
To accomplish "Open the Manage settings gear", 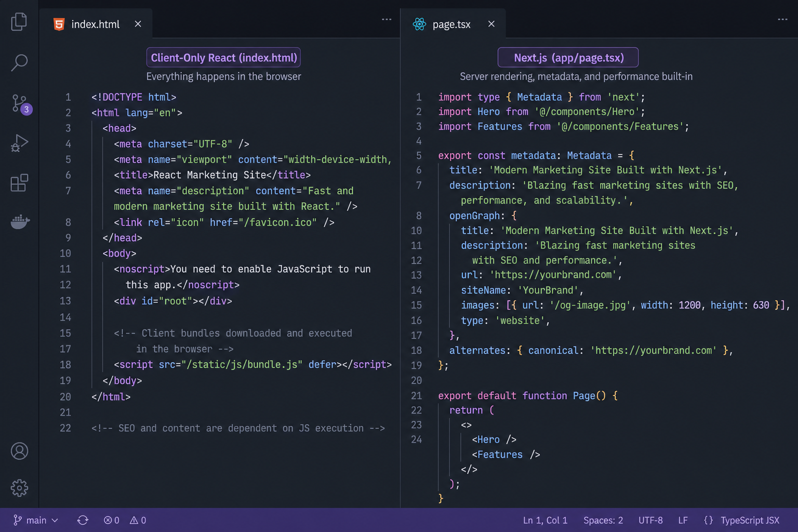I will click(20, 488).
